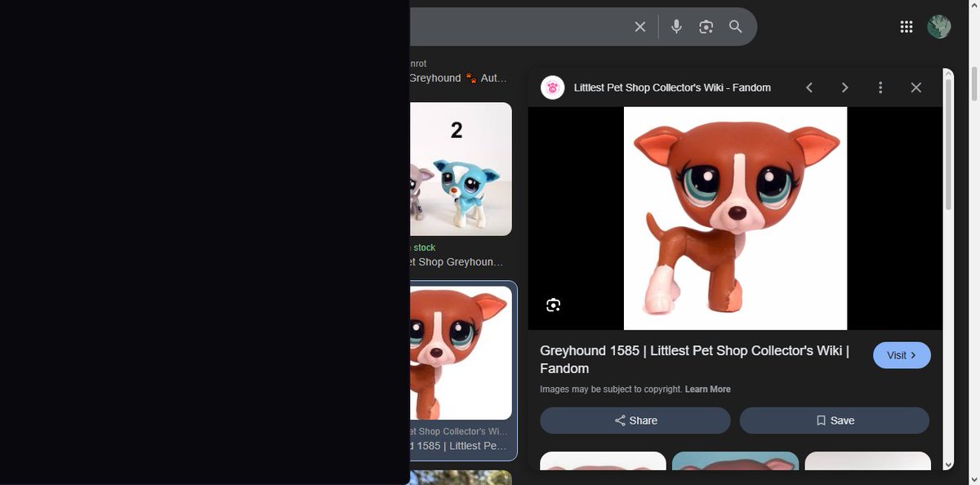
Task: Click the preview panel scrollbar down arrow
Action: tap(948, 465)
